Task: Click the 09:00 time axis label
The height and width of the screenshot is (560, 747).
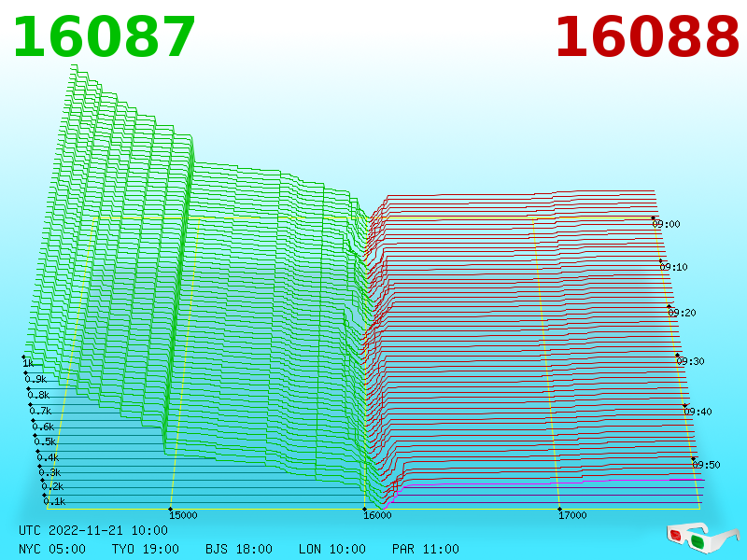Action: [666, 224]
